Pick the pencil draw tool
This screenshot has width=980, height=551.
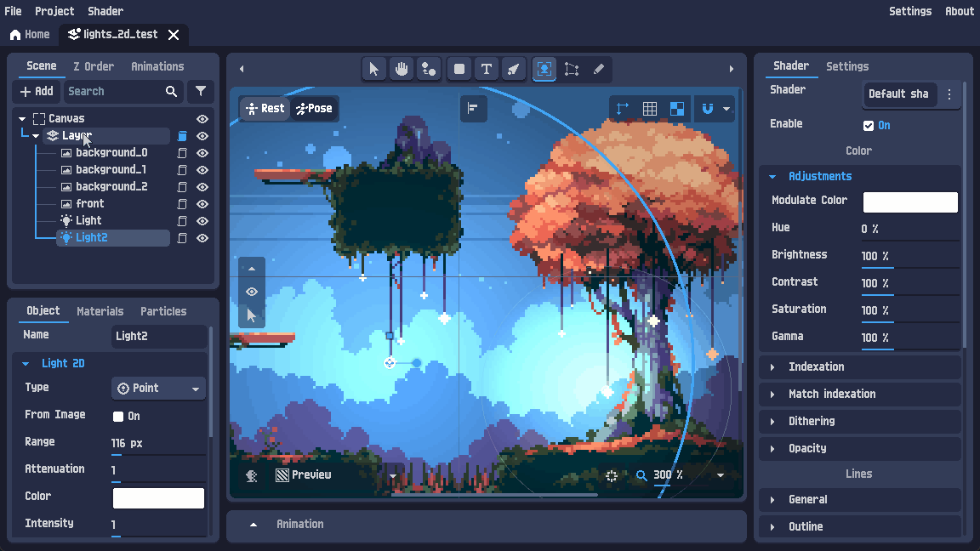[599, 69]
